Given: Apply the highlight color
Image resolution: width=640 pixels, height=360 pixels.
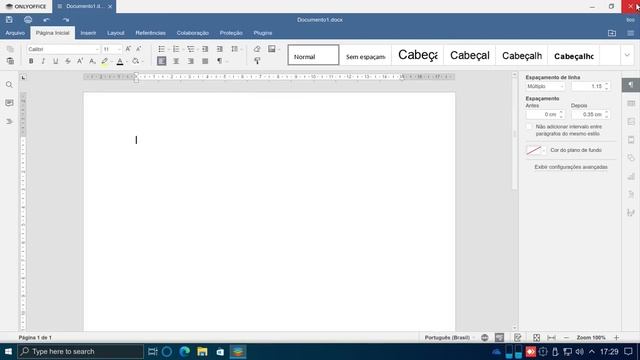Looking at the screenshot, I should pos(104,61).
